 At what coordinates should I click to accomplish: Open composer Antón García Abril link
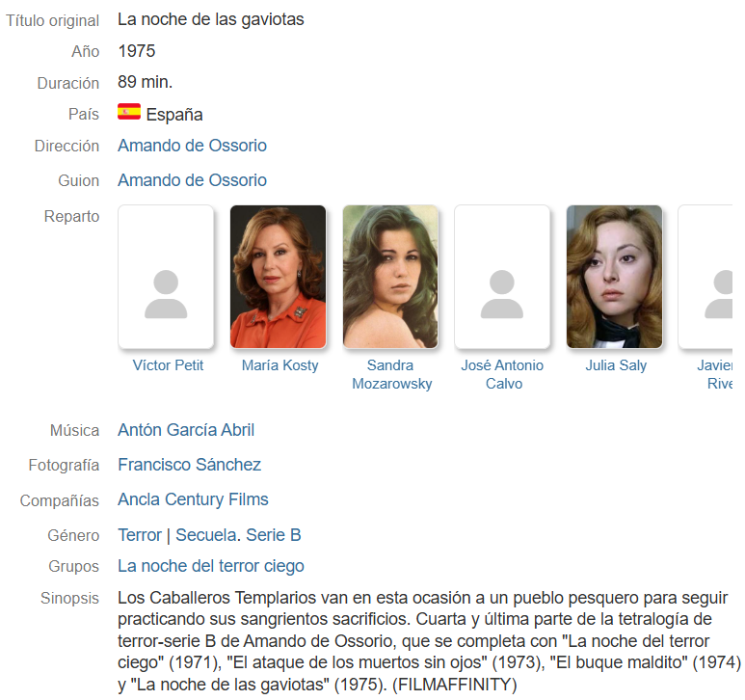(186, 430)
